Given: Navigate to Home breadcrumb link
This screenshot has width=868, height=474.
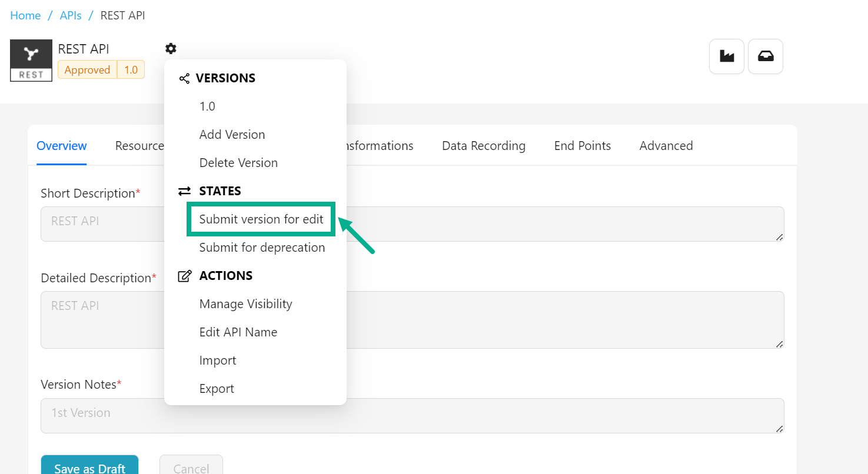Looking at the screenshot, I should pos(25,15).
